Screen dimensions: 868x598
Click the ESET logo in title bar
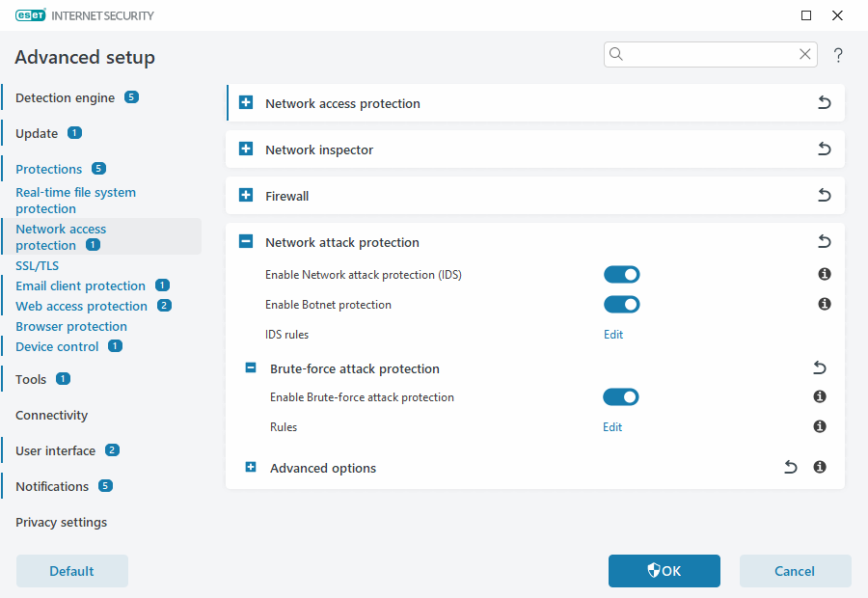click(31, 15)
